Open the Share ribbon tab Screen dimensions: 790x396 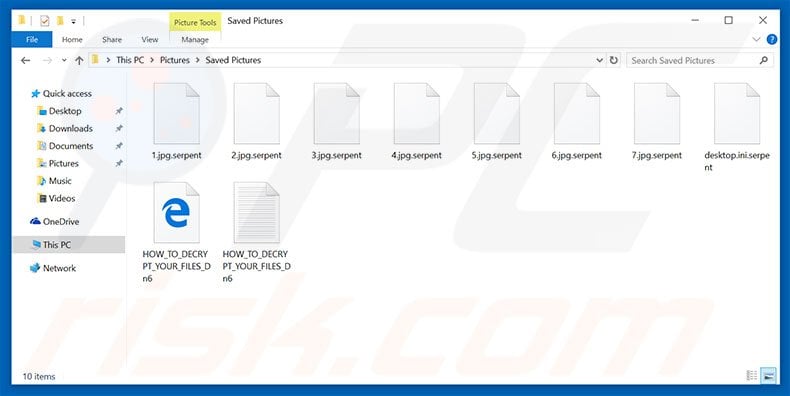pyautogui.click(x=112, y=39)
